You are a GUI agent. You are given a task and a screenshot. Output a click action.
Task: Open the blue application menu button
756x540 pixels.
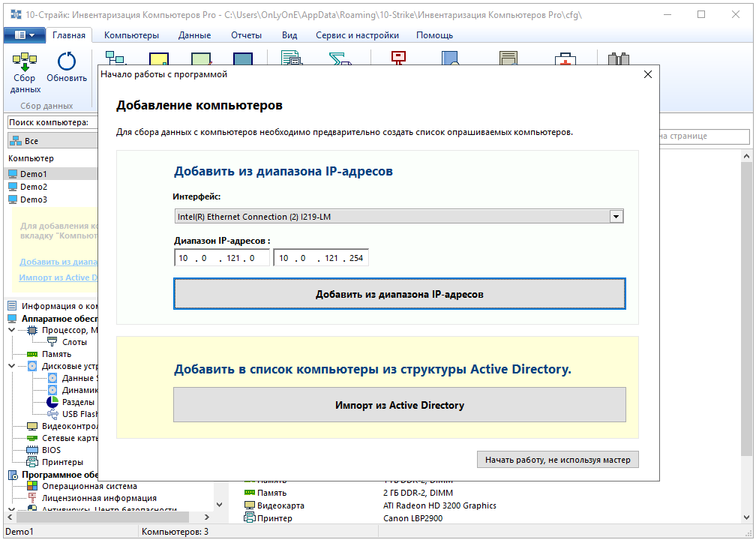tap(24, 34)
